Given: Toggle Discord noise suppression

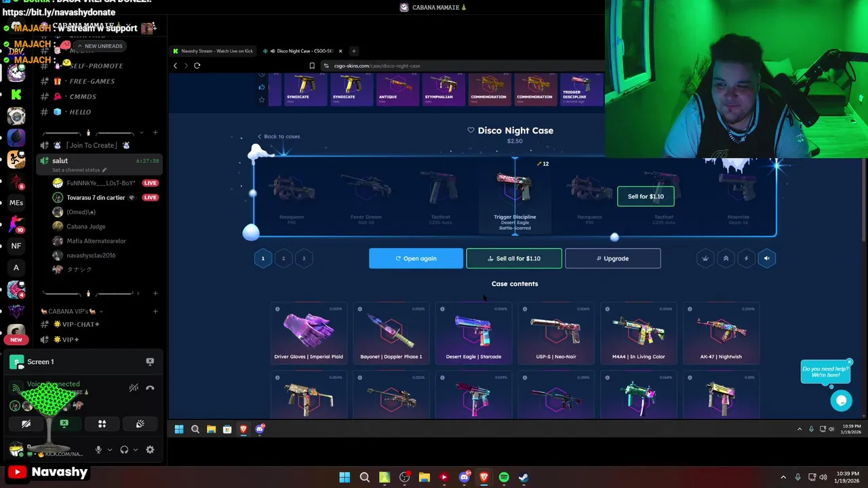Looking at the screenshot, I should [x=134, y=388].
